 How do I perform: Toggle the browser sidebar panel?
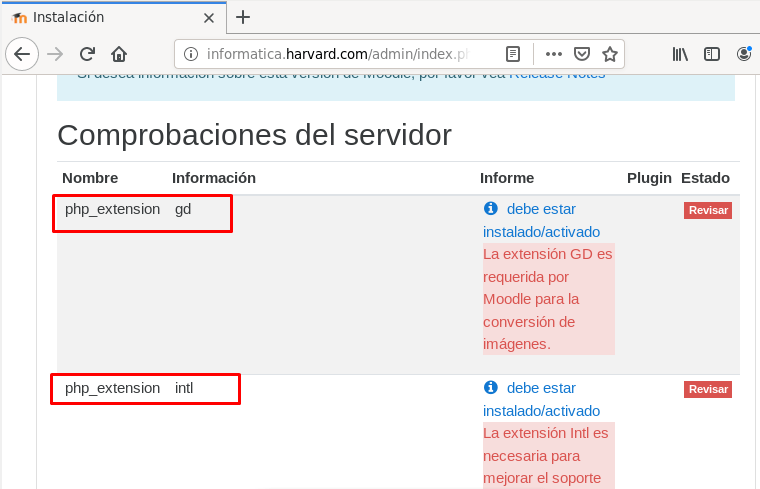(x=712, y=54)
